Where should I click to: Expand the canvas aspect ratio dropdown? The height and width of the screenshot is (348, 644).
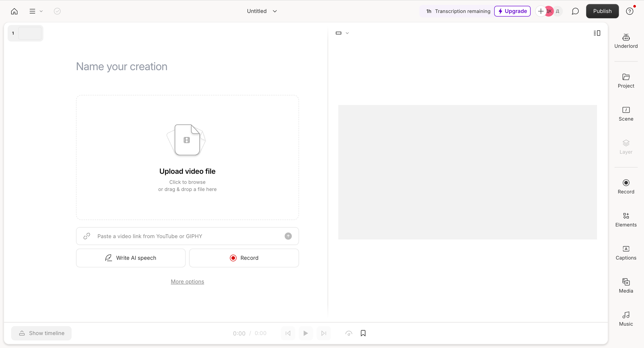[x=342, y=33]
